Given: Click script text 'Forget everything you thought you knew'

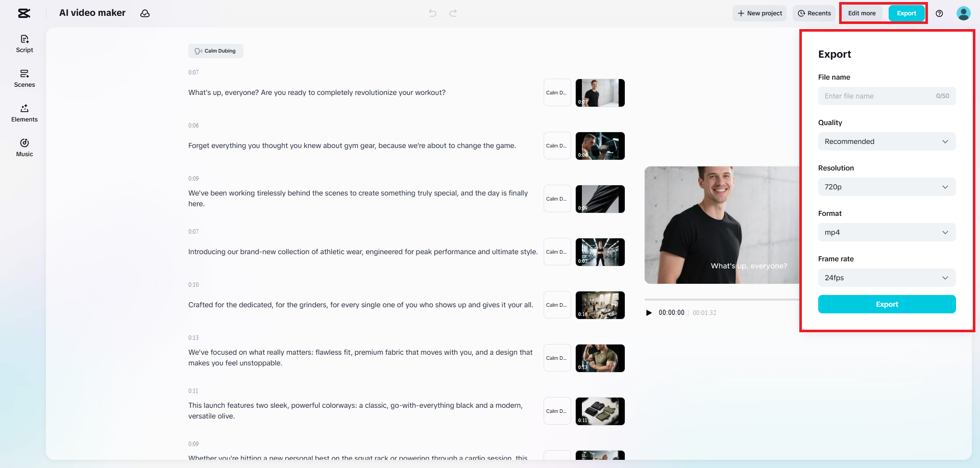Looking at the screenshot, I should [352, 146].
